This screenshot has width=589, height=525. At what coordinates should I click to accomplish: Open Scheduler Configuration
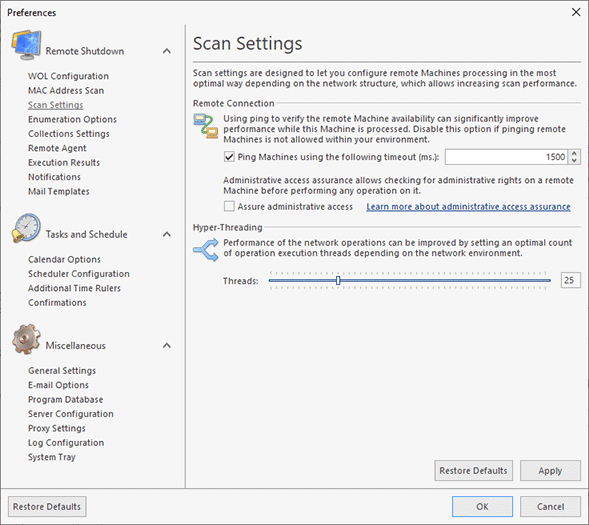(79, 274)
